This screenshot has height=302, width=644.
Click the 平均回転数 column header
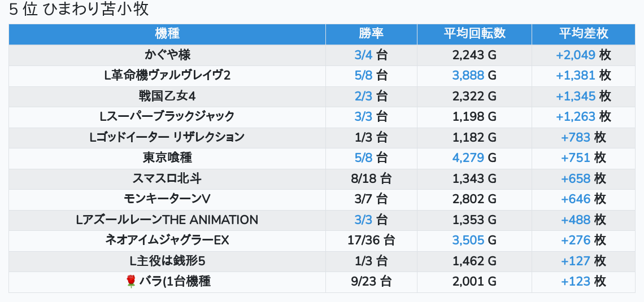coord(474,33)
